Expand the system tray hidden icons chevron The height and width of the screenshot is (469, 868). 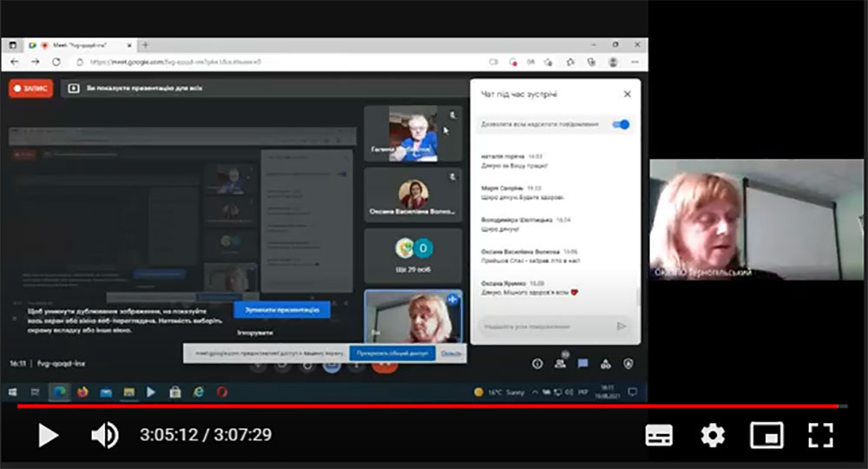pyautogui.click(x=535, y=392)
